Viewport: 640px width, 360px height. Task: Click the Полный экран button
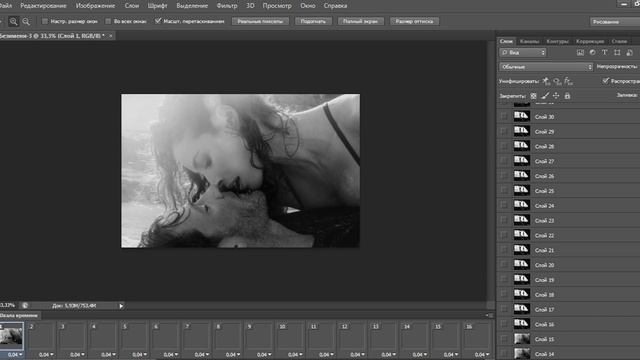(x=360, y=21)
